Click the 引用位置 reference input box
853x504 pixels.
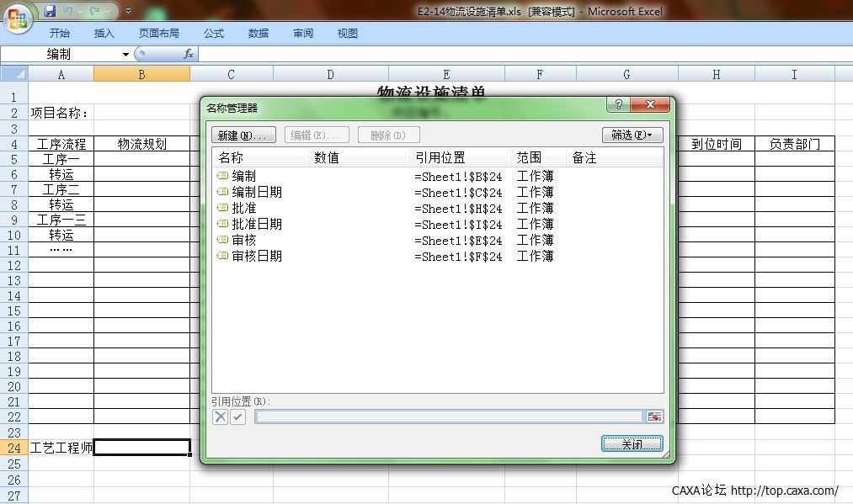point(449,417)
